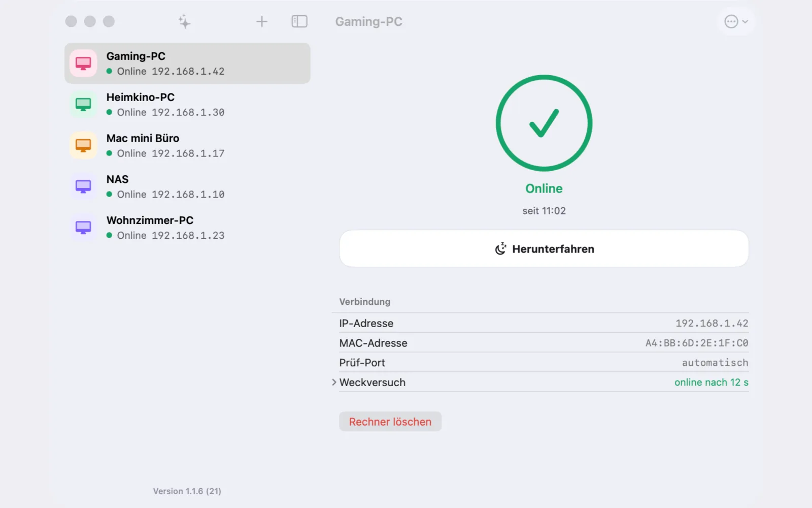Click the Herunterfahren button
812x508 pixels.
point(544,248)
